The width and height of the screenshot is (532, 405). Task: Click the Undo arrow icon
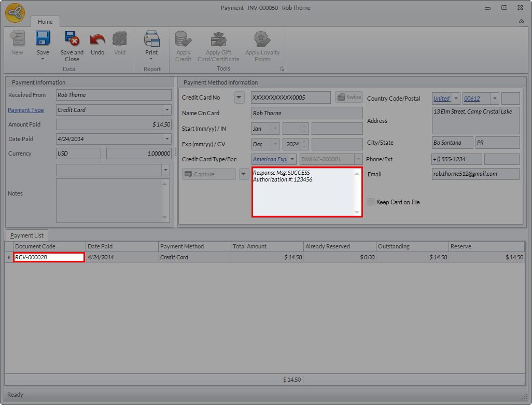pos(97,39)
